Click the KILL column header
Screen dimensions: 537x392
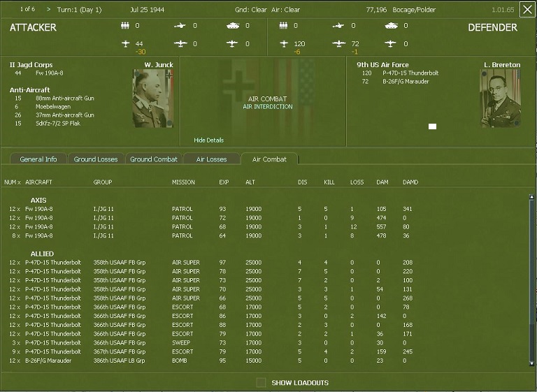[x=329, y=182]
